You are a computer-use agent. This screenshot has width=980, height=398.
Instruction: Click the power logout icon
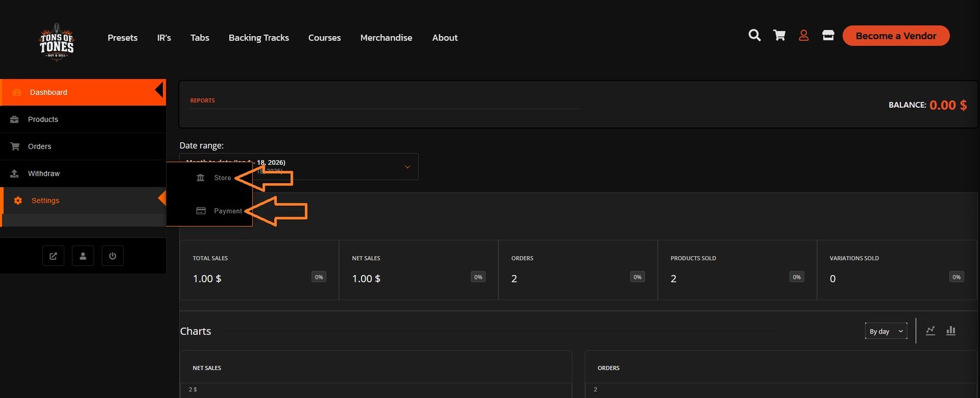112,256
